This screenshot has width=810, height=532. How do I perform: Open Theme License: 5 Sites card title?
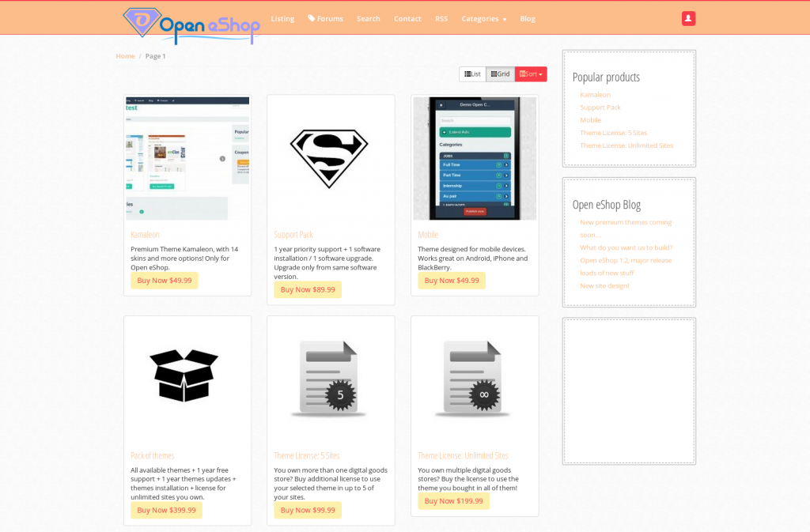pyautogui.click(x=307, y=455)
